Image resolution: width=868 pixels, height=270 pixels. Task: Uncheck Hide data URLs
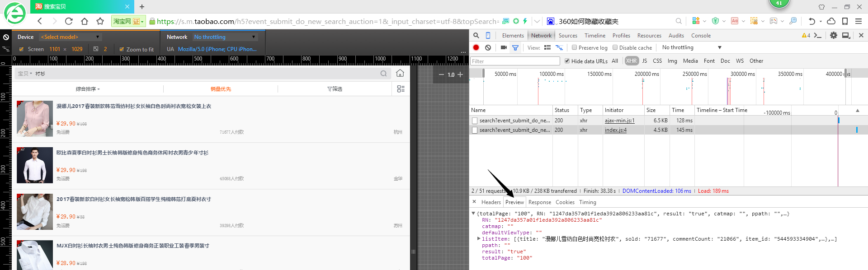coord(567,61)
